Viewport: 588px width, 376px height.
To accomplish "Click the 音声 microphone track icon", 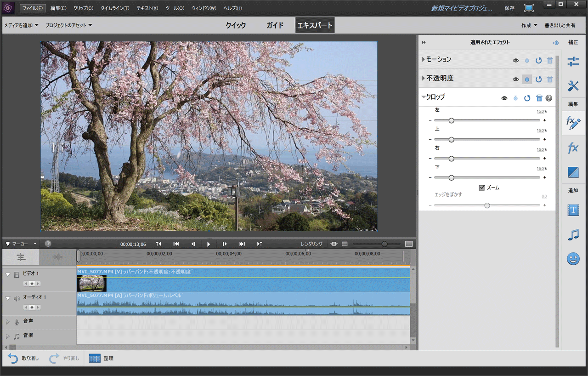I will point(17,322).
